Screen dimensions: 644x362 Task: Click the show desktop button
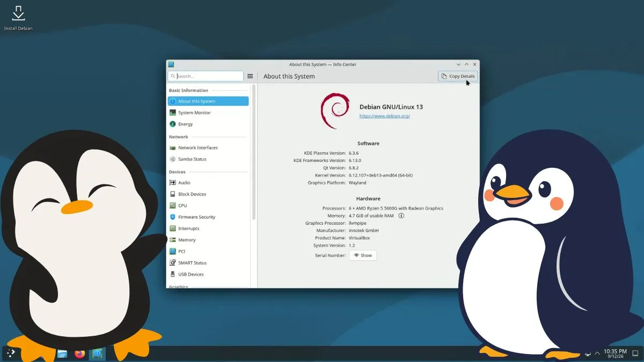point(635,354)
